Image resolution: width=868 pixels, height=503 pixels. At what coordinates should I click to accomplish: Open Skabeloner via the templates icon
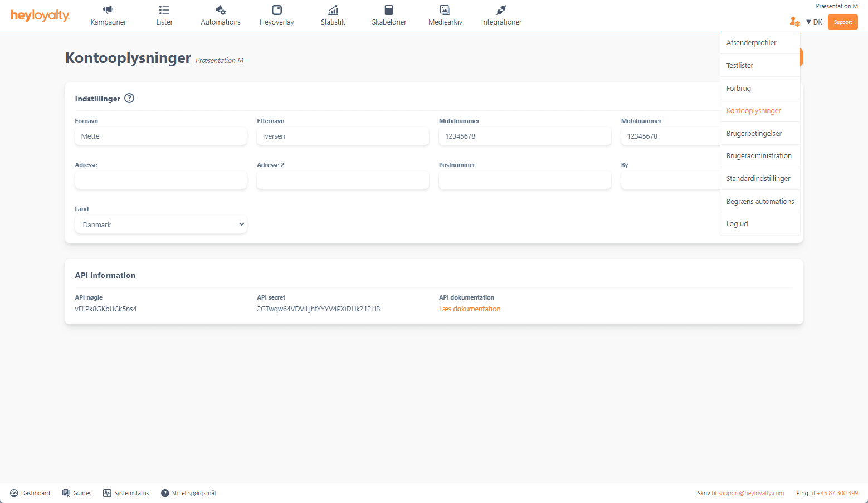[389, 10]
